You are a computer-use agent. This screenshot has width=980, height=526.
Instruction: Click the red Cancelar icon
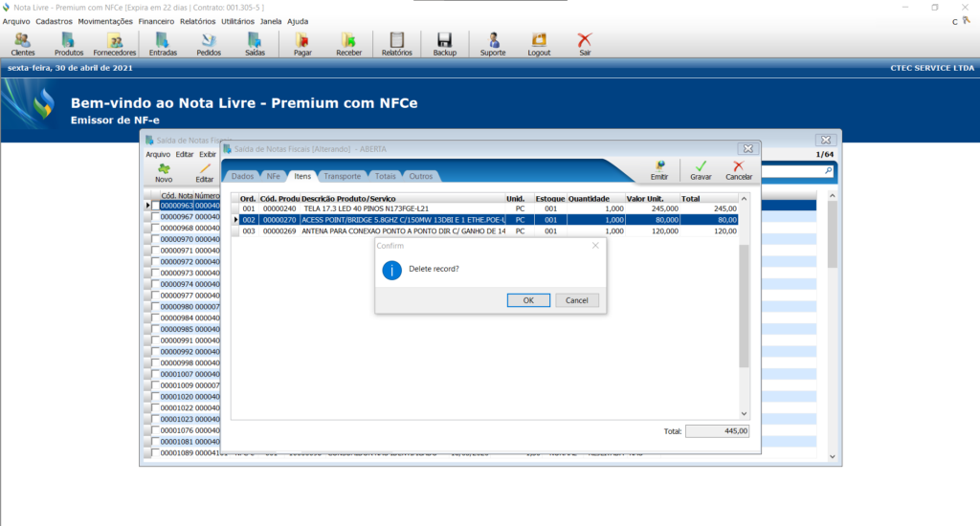(738, 170)
